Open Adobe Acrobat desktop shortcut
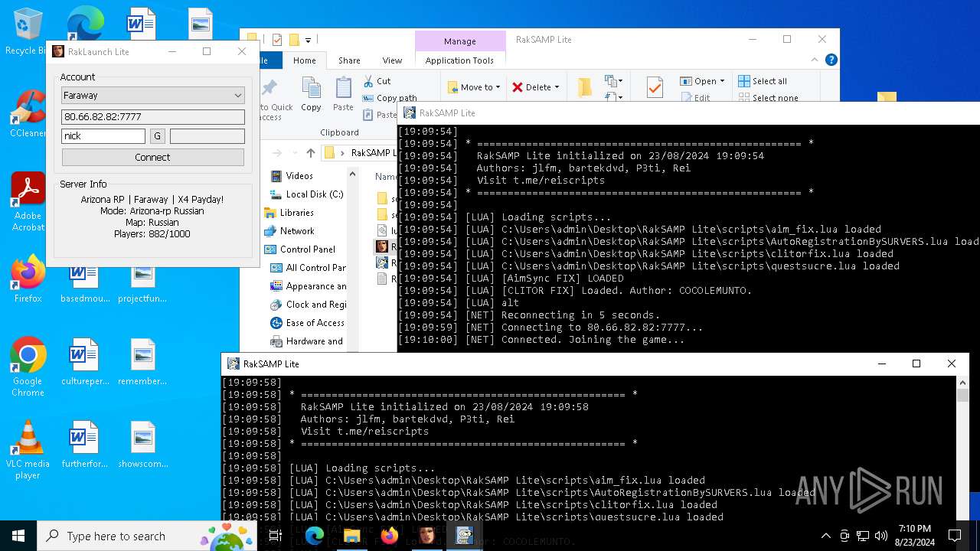980x551 pixels. pyautogui.click(x=28, y=201)
